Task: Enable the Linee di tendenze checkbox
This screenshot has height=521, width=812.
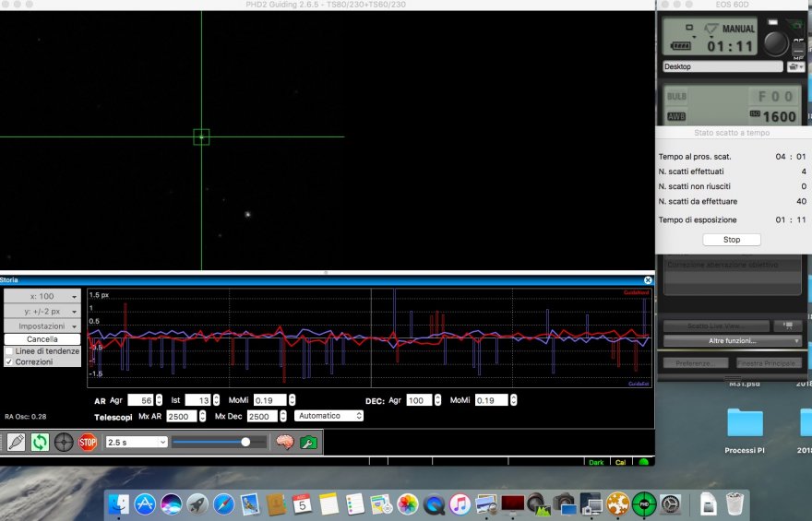Action: [x=9, y=351]
